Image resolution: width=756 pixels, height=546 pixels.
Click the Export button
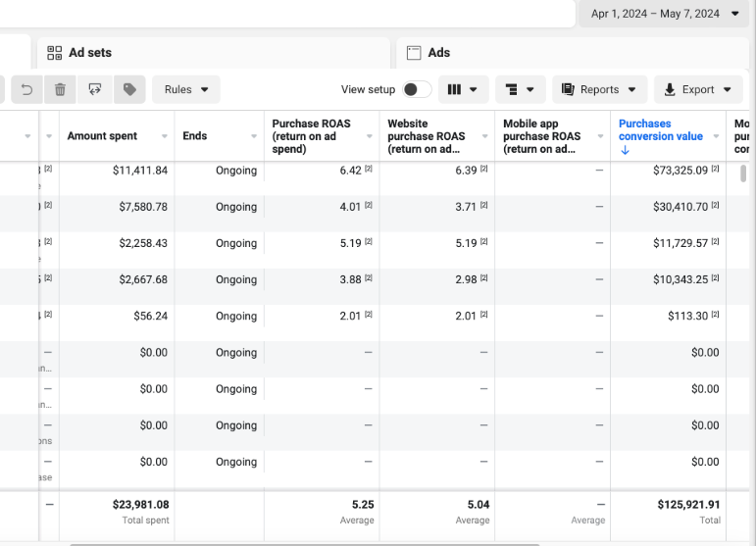click(x=697, y=89)
